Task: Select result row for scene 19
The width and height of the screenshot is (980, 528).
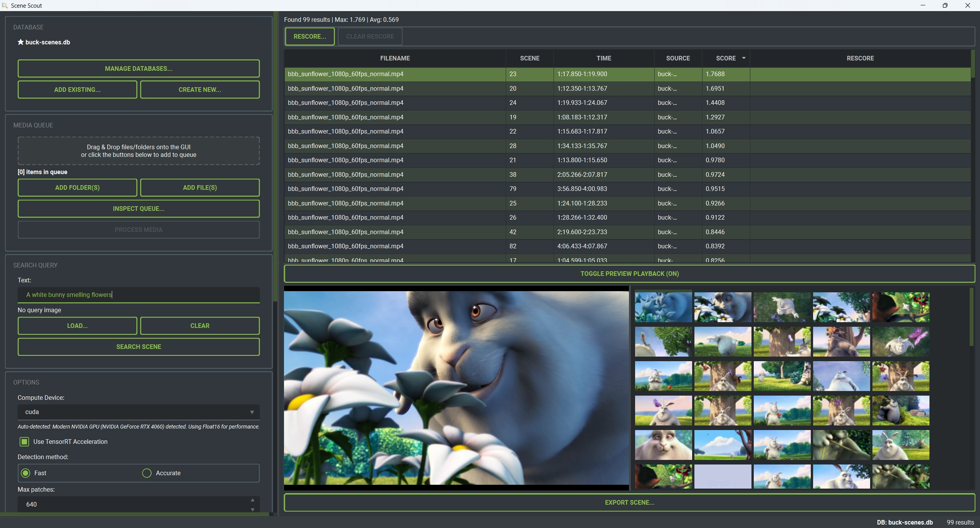Action: tap(628, 117)
